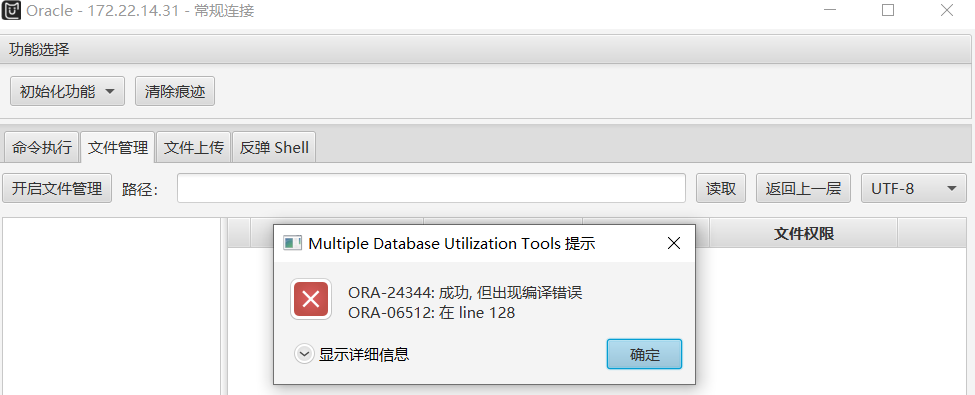The height and width of the screenshot is (395, 975).
Task: Click the 读取 button
Action: coord(721,188)
